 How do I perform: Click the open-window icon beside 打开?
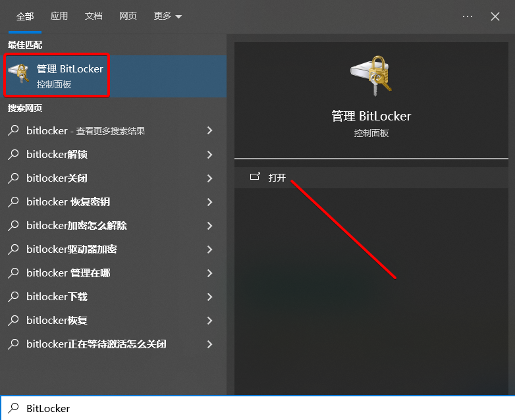255,176
